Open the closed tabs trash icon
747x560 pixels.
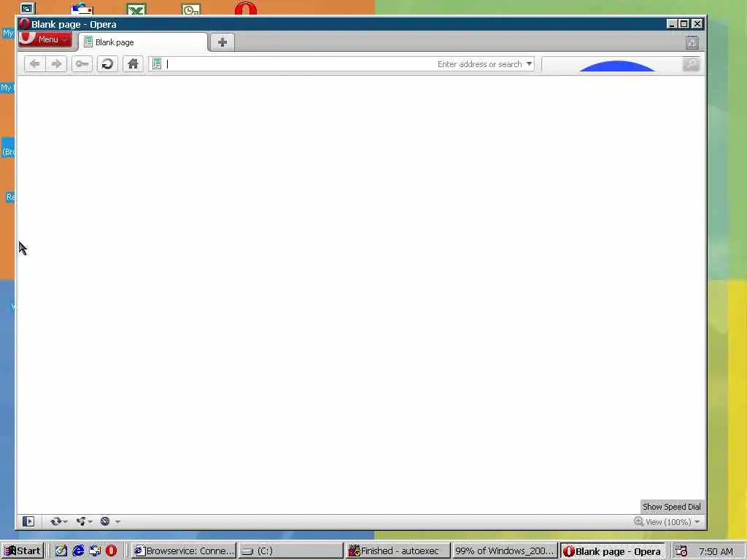click(x=692, y=43)
